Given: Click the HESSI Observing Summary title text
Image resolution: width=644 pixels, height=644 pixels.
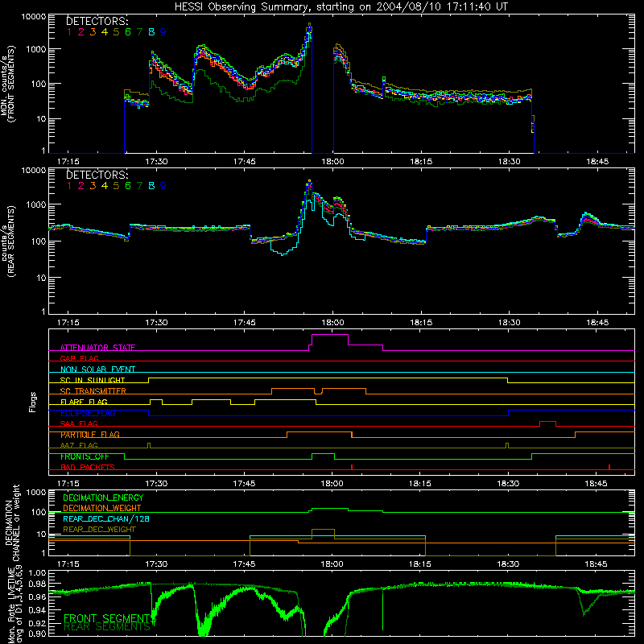Looking at the screenshot, I should (341, 6).
